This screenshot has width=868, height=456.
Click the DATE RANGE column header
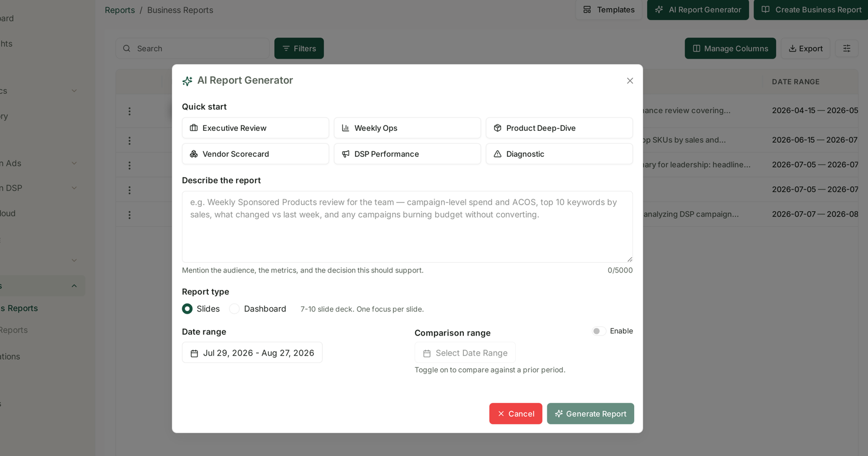[x=796, y=82]
